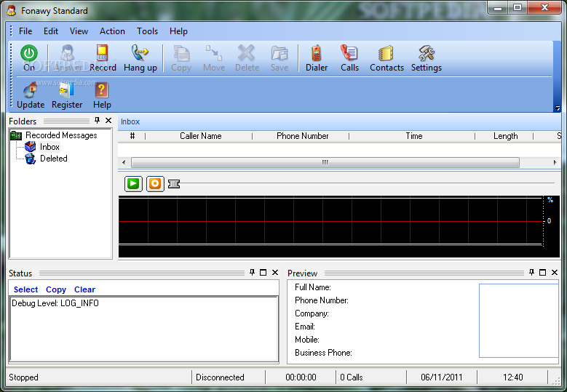The height and width of the screenshot is (392, 567).
Task: Click the message list horizontal scrollbar thumb
Action: [x=325, y=163]
